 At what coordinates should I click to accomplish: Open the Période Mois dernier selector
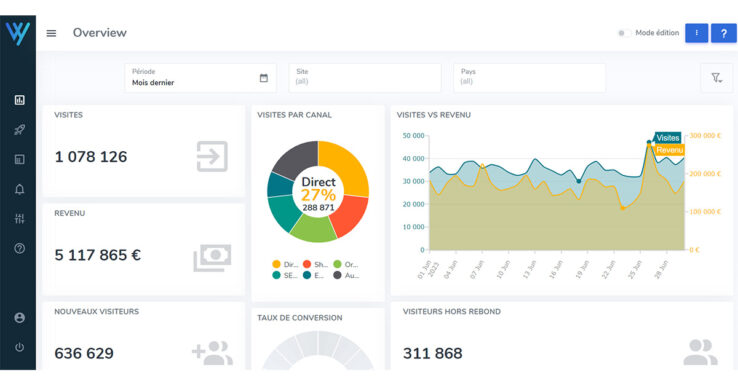(x=201, y=78)
